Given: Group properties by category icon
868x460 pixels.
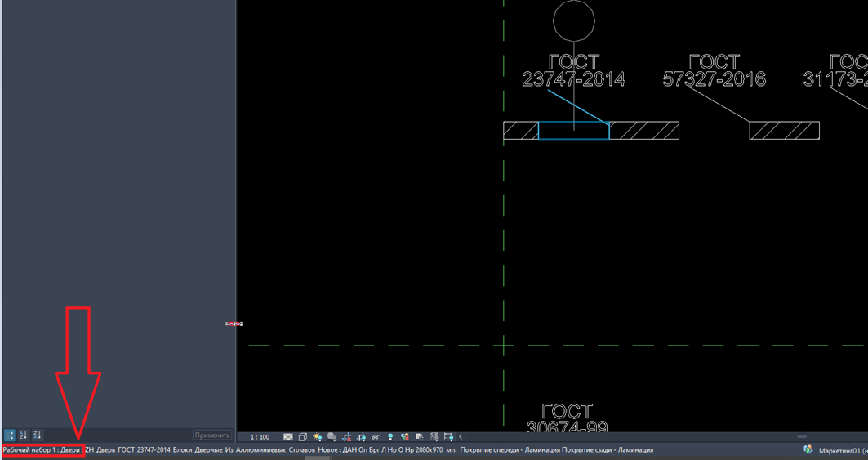Looking at the screenshot, I should pos(10,435).
